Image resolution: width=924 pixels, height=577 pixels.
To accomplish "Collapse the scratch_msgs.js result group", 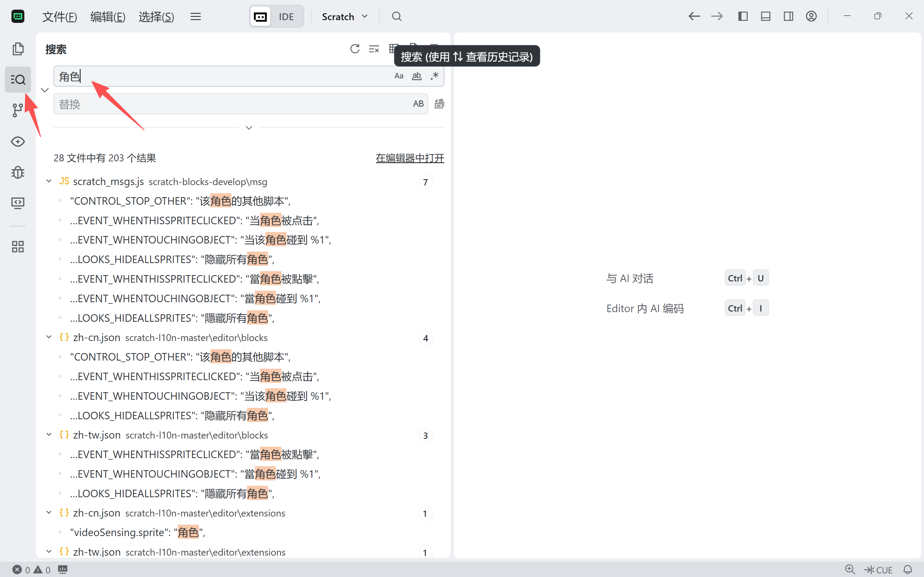I will point(49,181).
